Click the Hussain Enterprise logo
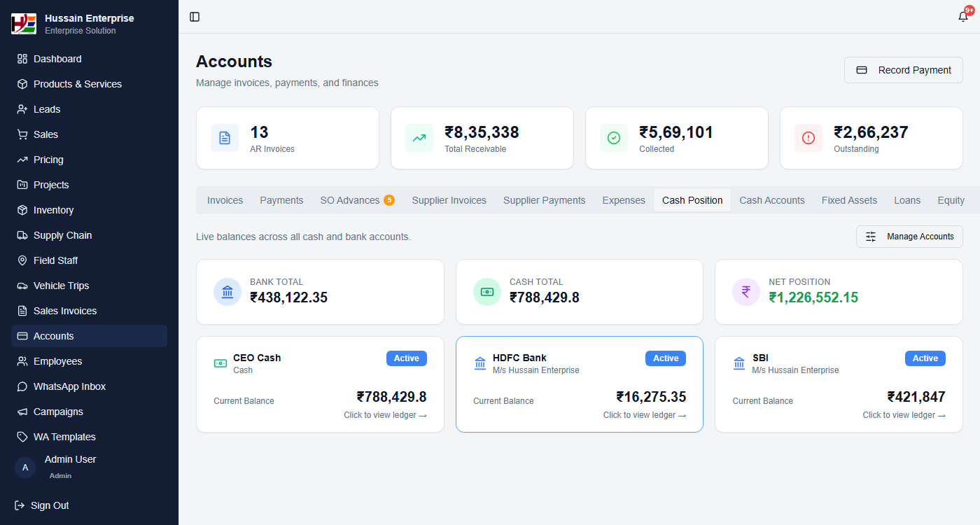The width and height of the screenshot is (980, 525). tap(24, 24)
